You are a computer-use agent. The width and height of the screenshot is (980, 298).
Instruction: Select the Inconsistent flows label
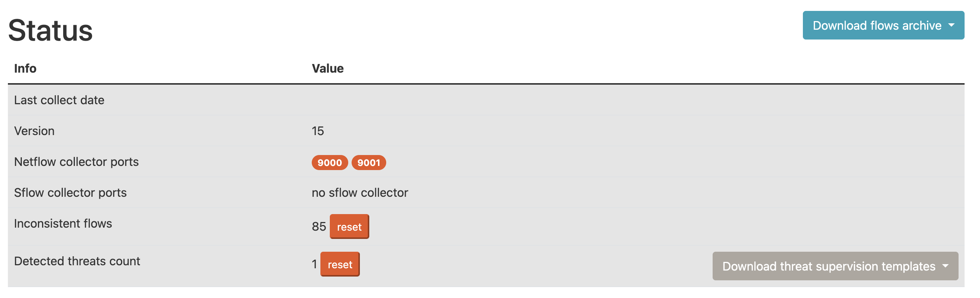pyautogui.click(x=63, y=223)
